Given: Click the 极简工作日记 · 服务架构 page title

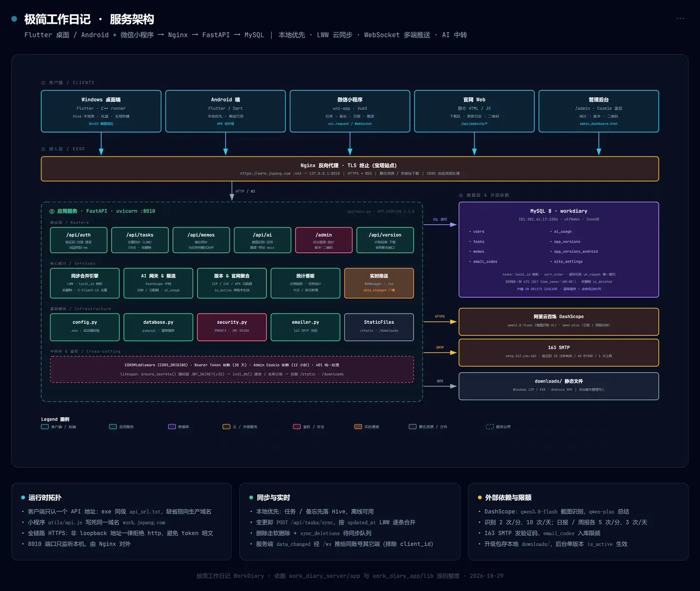Looking at the screenshot, I should point(89,19).
